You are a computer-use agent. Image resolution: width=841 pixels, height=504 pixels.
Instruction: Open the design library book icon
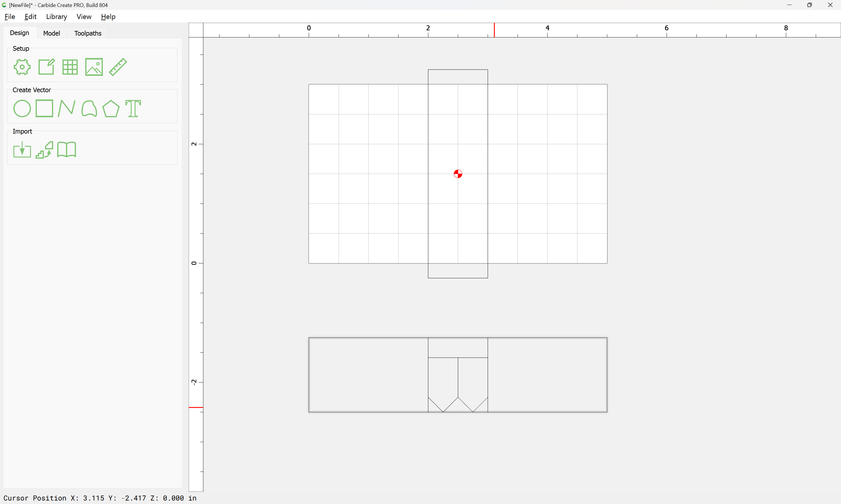click(x=67, y=150)
